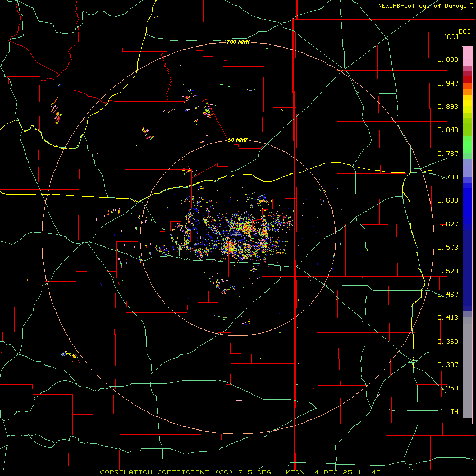Click the 0.787 color scale value
The image size is (476, 476).
coord(448,153)
